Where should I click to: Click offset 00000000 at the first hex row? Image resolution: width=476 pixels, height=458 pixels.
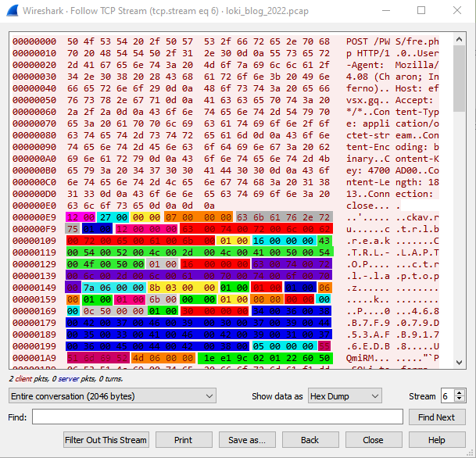tap(34, 41)
